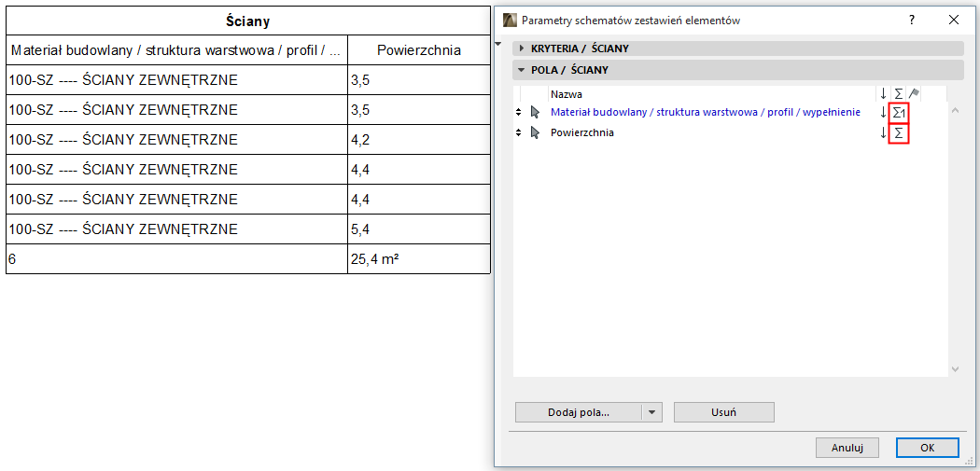Cancel with the Anuluj button
This screenshot has width=980, height=471.
pyautogui.click(x=847, y=448)
